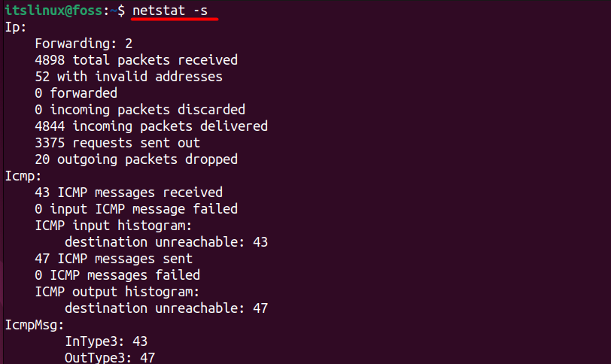Click the 52 with invalid addresses line
The height and width of the screenshot is (364, 611).
click(129, 77)
